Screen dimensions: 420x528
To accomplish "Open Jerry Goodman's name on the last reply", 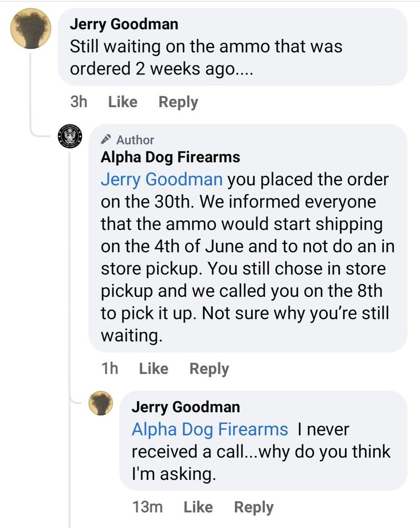I will click(185, 407).
